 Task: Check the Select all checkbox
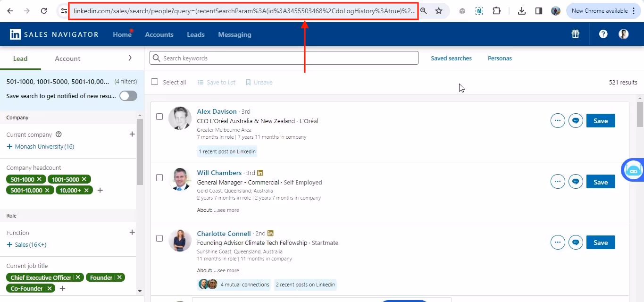[x=154, y=82]
